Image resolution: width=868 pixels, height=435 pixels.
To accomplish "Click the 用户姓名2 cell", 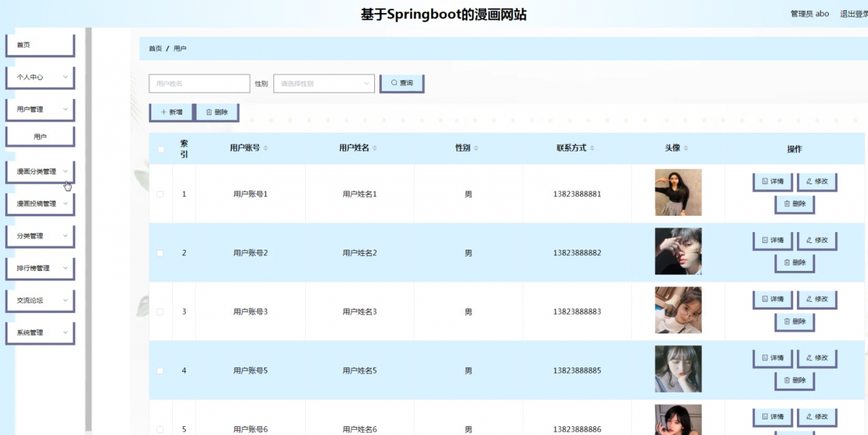I will 359,253.
